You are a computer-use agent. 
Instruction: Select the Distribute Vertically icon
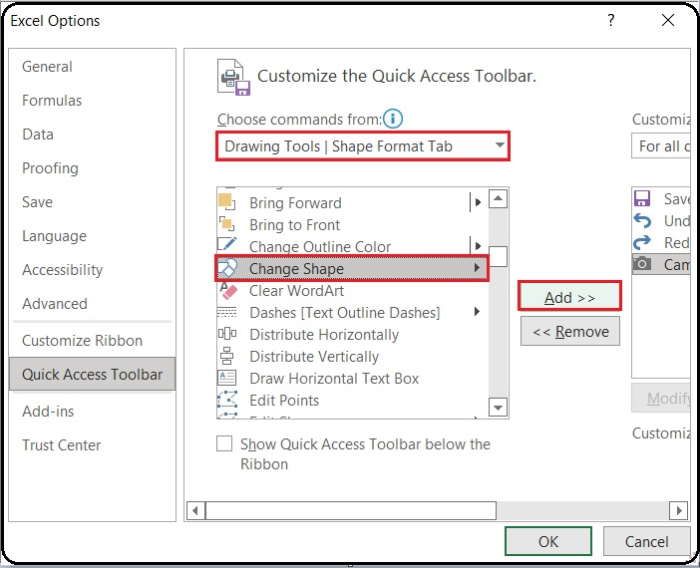[x=227, y=357]
